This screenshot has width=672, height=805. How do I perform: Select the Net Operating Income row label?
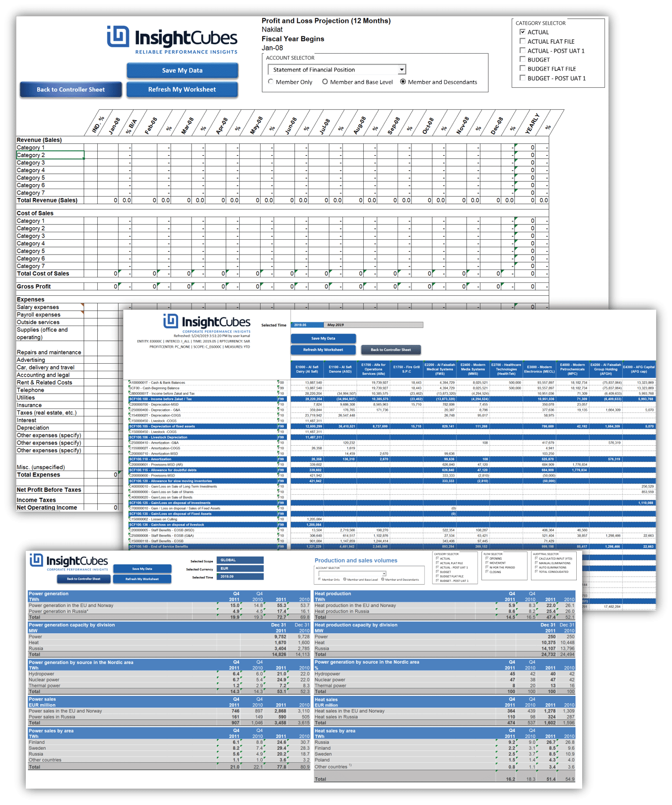point(47,508)
